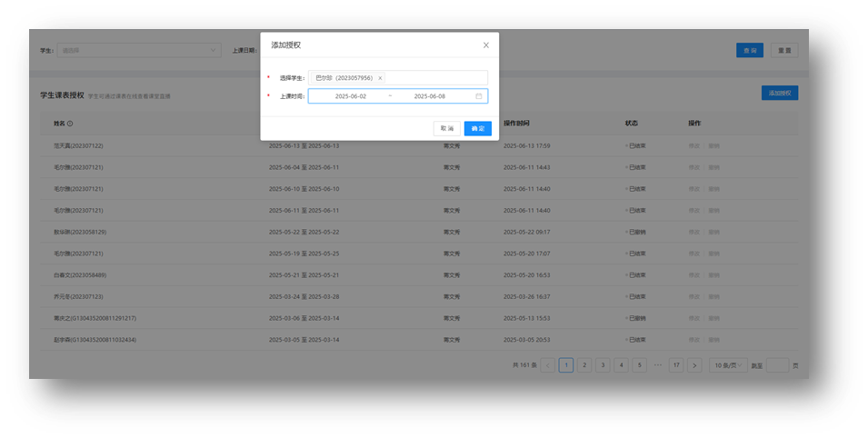
Task: Click 修改 in the 2025-06-11 14:43 row
Action: pyautogui.click(x=693, y=168)
